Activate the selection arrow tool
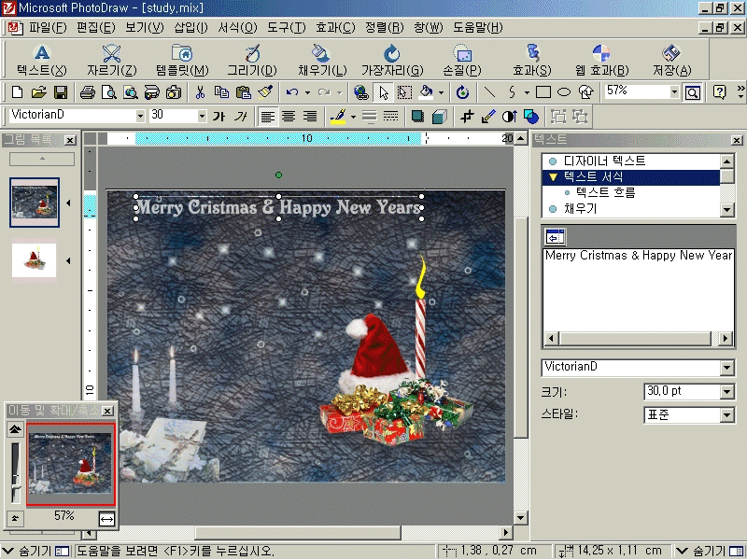Image resolution: width=747 pixels, height=560 pixels. pyautogui.click(x=383, y=91)
